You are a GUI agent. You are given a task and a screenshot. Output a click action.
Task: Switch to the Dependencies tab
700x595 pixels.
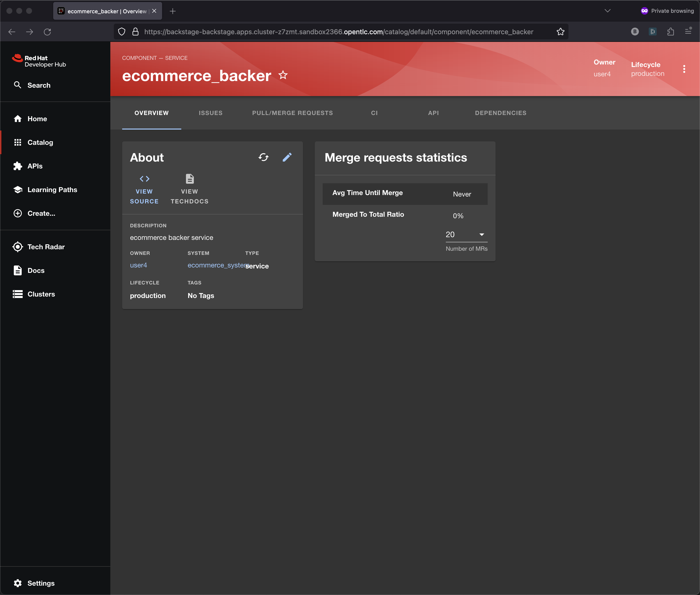[x=500, y=113]
